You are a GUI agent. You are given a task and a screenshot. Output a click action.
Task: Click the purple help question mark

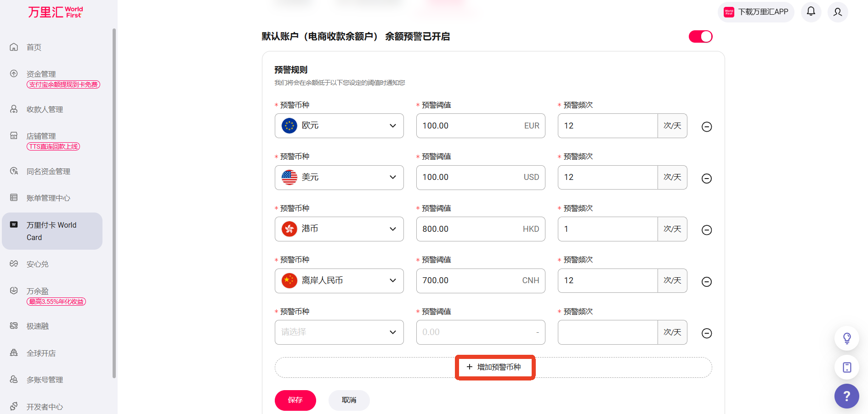846,396
